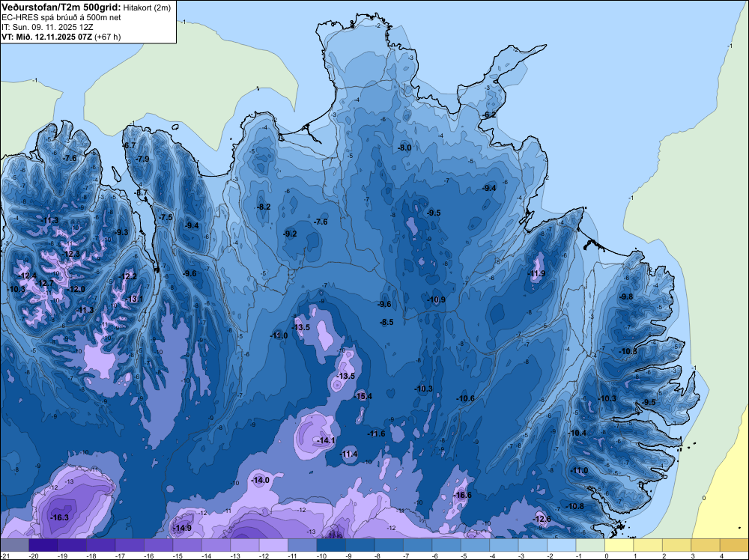Click the legend color swatch labeled -4
The height and width of the screenshot is (560, 749).
[x=504, y=545]
